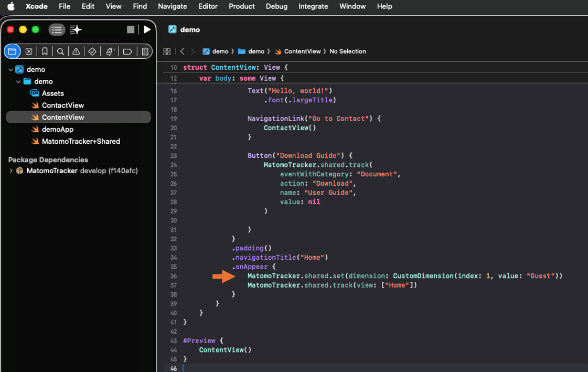
Task: Select the demo editor tab
Action: point(184,29)
